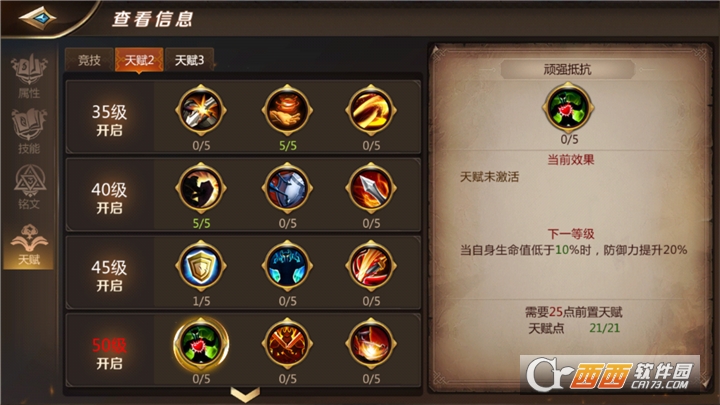Viewport: 720px width, 405px height.
Task: Switch to the 竞技 tab
Action: (89, 60)
